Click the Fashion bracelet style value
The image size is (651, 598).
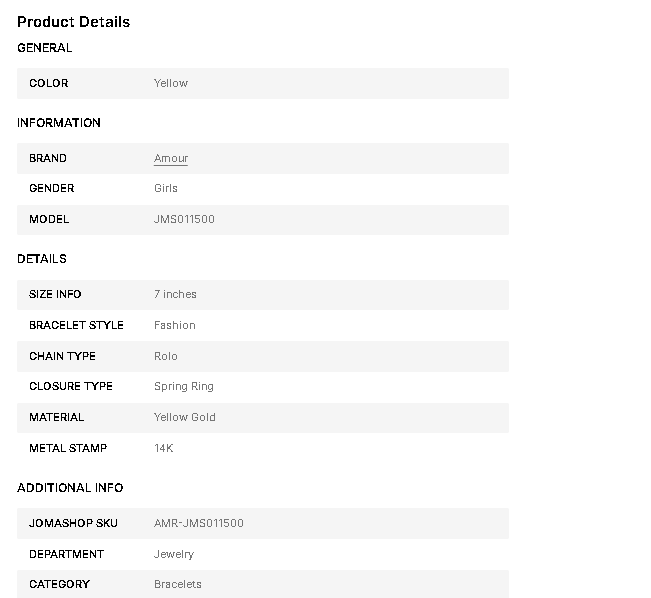click(x=175, y=325)
